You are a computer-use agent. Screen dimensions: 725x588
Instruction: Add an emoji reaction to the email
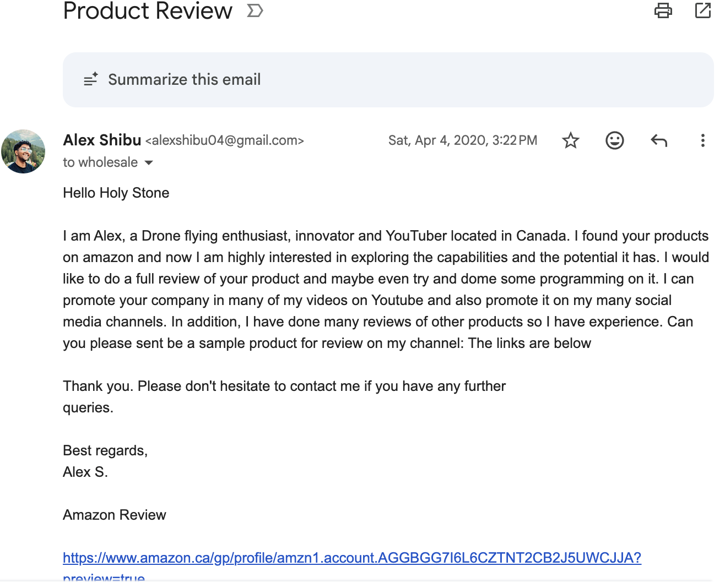click(614, 140)
